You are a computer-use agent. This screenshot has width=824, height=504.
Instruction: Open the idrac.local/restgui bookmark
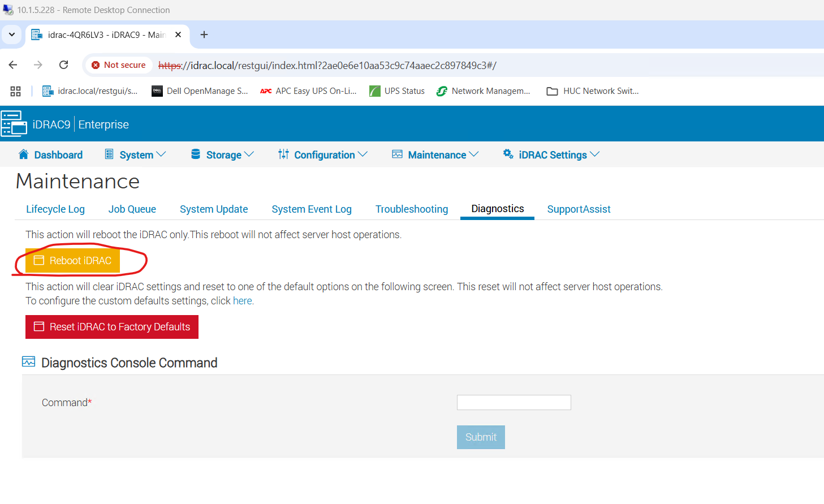point(90,91)
